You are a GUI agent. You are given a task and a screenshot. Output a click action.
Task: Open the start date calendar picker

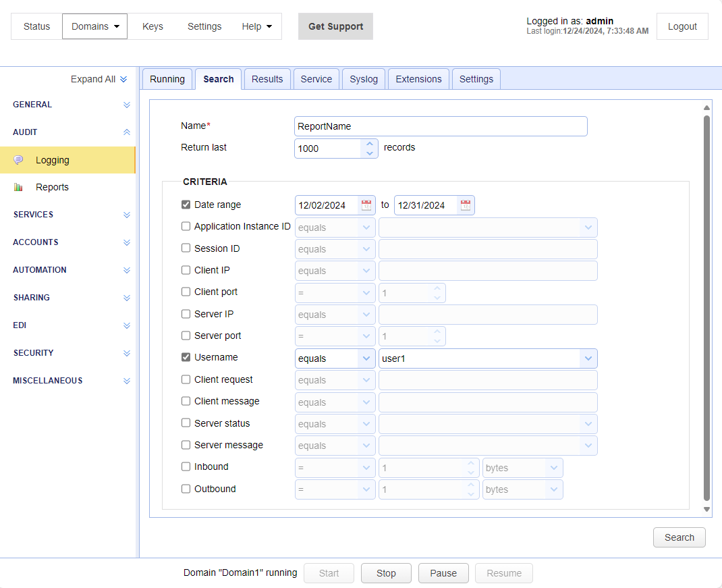[366, 205]
